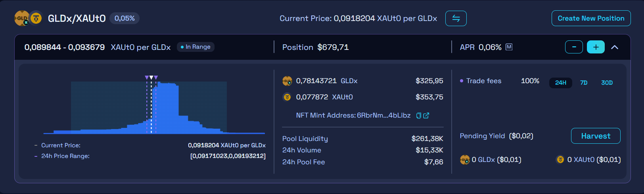Image resolution: width=644 pixels, height=194 pixels.
Task: Copy the NFT mint address
Action: [x=419, y=116]
